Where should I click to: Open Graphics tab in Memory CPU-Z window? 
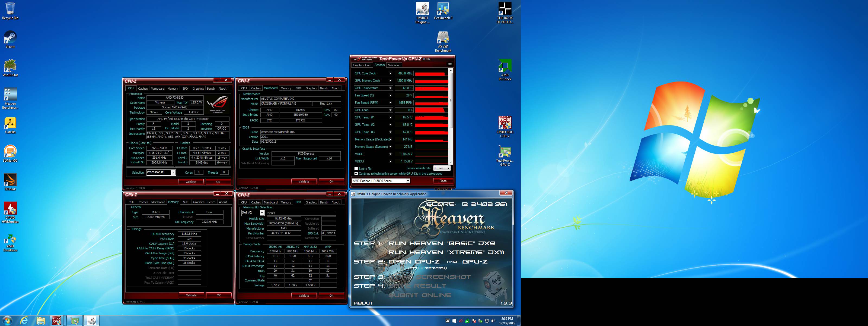point(199,202)
